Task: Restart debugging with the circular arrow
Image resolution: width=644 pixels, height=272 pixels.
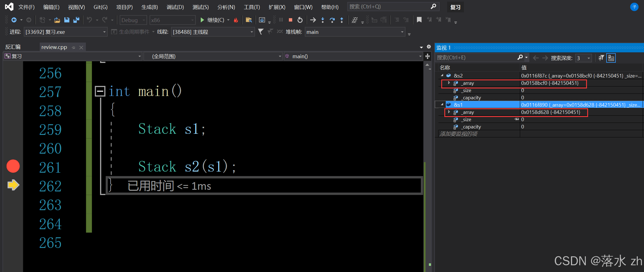Action: [x=300, y=20]
